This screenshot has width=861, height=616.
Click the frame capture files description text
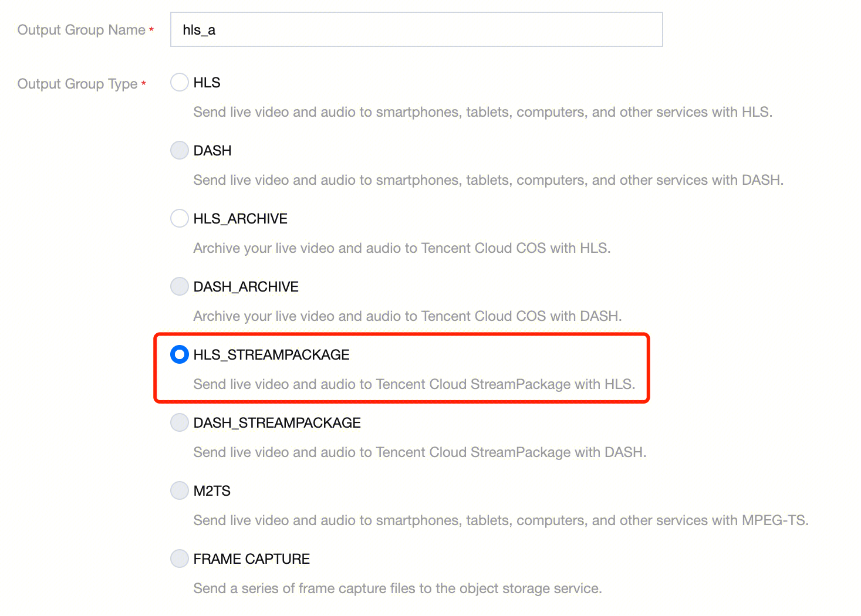coord(397,588)
